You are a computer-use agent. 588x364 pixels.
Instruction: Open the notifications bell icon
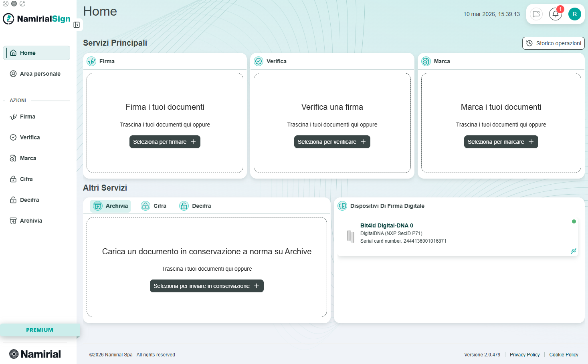point(555,14)
